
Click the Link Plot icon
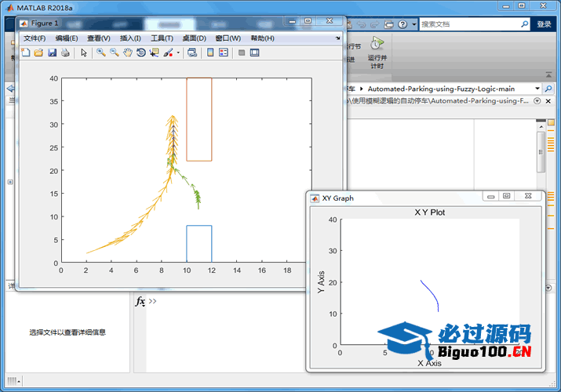click(x=192, y=53)
